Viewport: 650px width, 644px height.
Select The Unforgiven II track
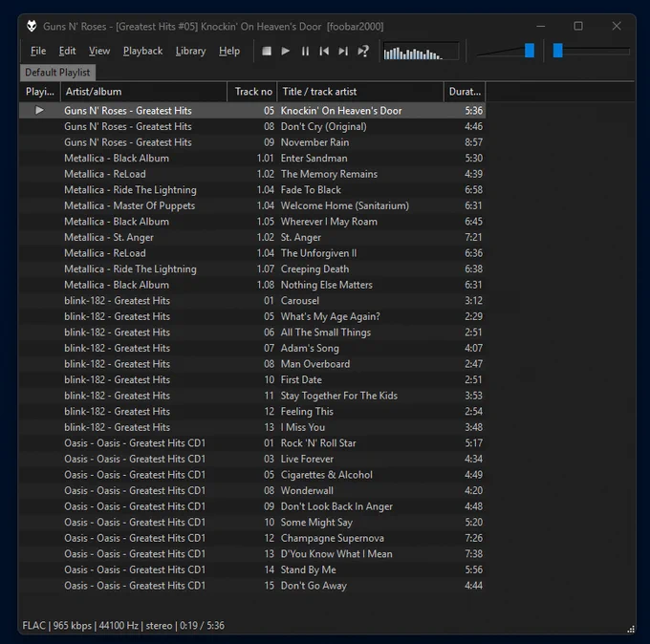click(252, 253)
